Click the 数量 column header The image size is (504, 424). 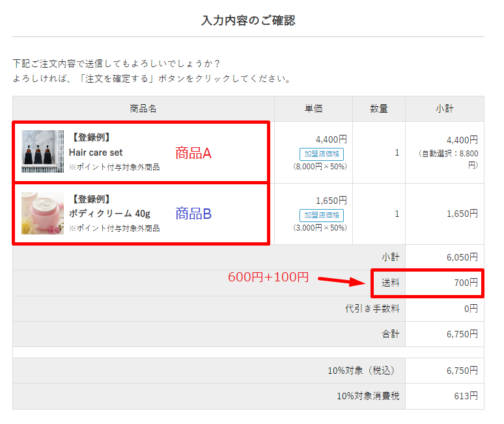[x=379, y=109]
